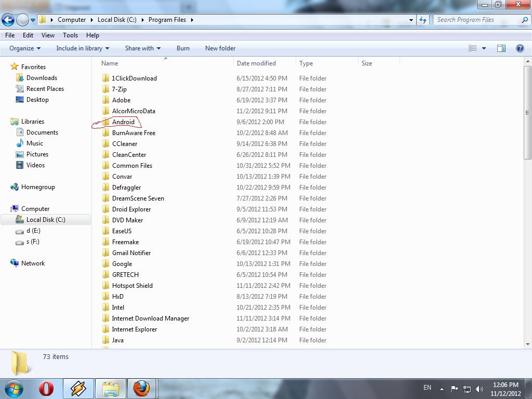Select the BurnAware Free folder icon
Screen dimensions: 532x399
pyautogui.click(x=106, y=132)
